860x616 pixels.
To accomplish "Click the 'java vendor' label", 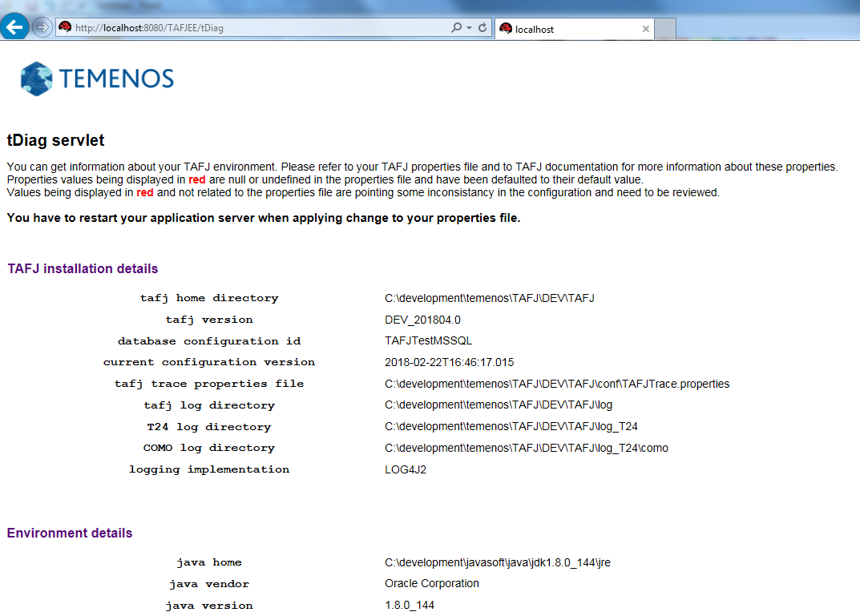I will (x=209, y=584).
